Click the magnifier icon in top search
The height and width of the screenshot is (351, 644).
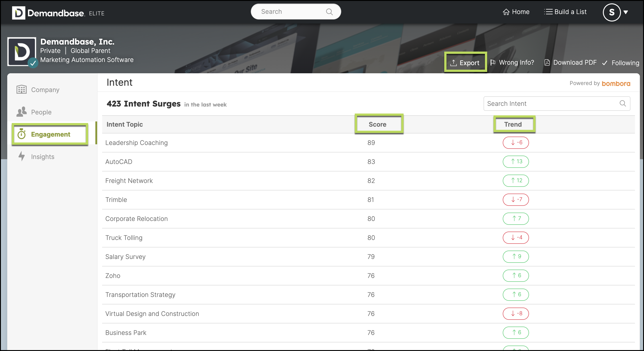[x=329, y=12]
